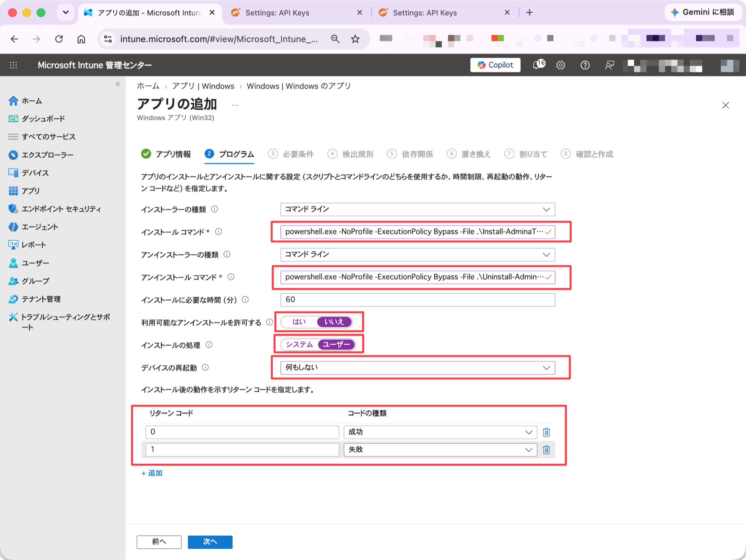Image resolution: width=746 pixels, height=560 pixels.
Task: Open インストーラーの種類 dropdown
Action: 418,209
